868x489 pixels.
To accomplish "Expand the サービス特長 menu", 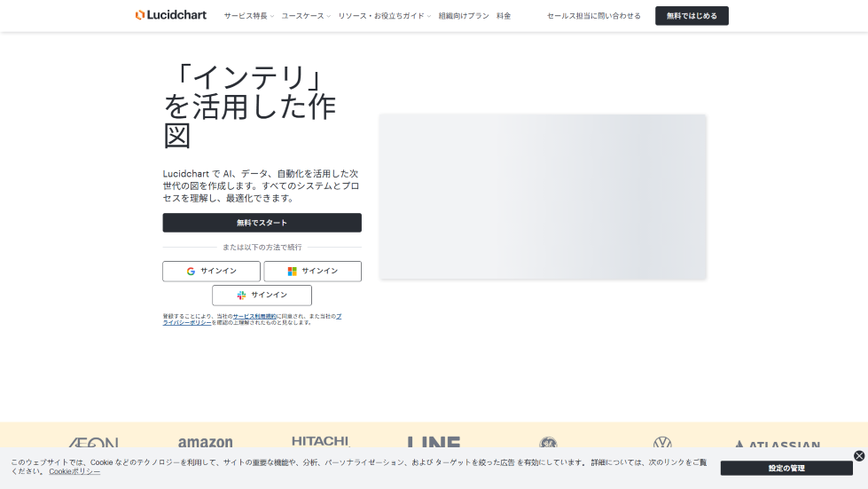I will click(248, 16).
